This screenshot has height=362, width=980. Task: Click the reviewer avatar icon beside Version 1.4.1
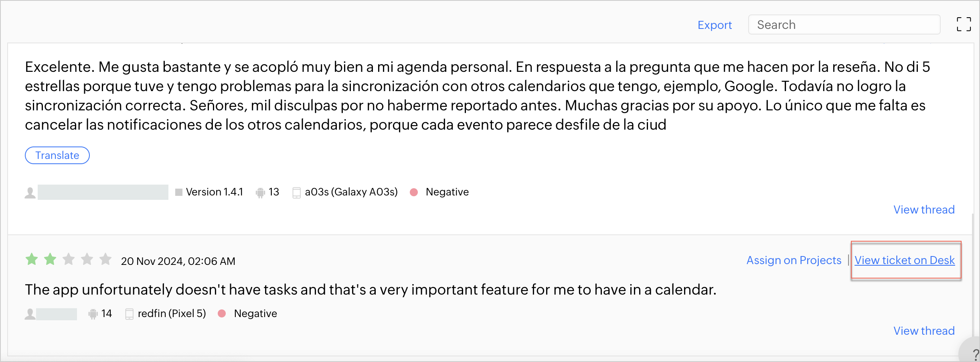coord(30,193)
